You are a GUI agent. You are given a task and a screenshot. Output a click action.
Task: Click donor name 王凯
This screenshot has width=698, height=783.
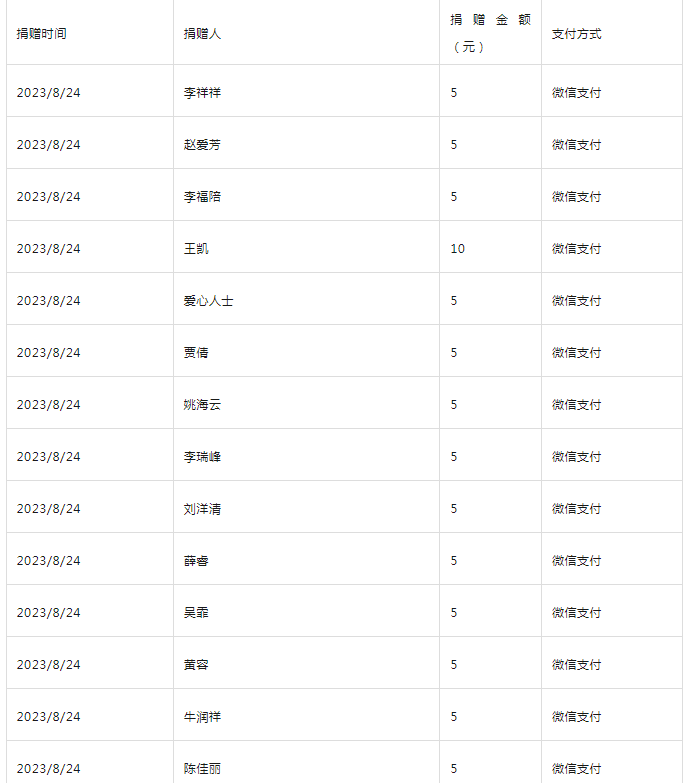point(196,249)
